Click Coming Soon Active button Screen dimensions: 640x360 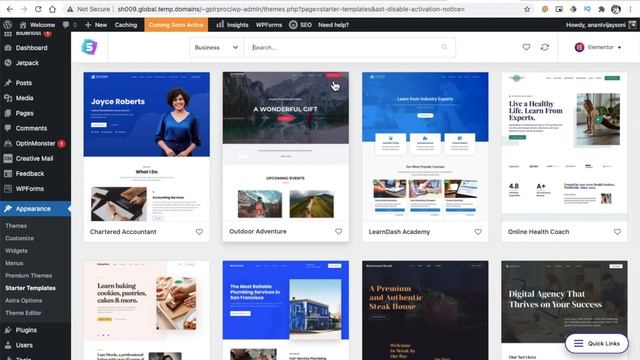click(x=176, y=25)
